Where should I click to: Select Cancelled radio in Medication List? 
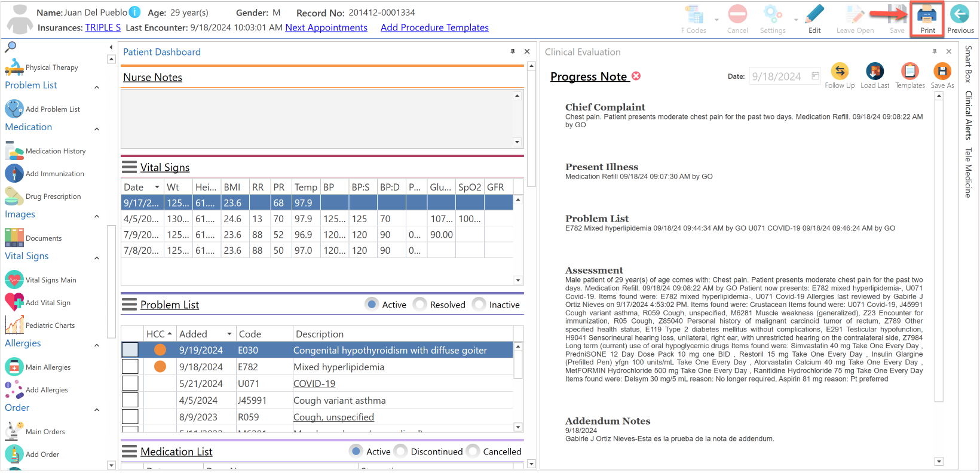473,451
